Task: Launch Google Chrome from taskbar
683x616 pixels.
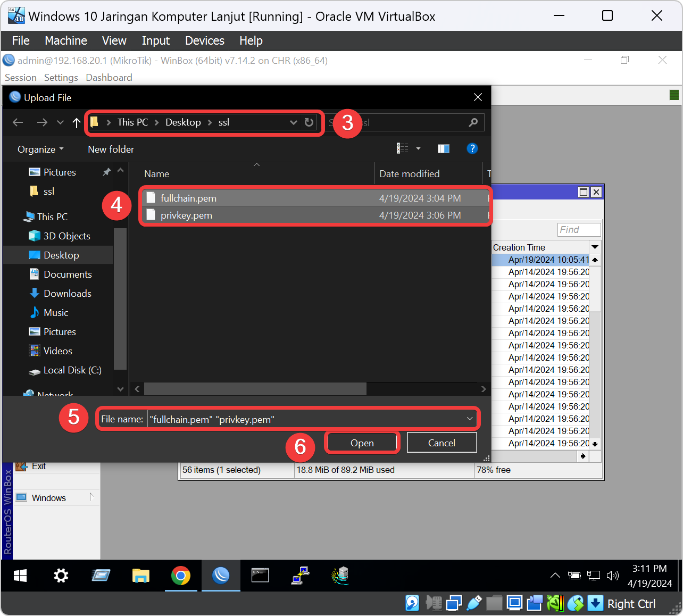Action: pyautogui.click(x=181, y=576)
